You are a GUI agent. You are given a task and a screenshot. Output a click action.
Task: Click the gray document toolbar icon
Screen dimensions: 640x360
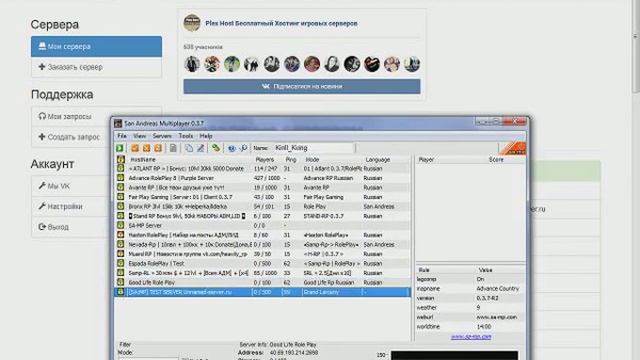tap(173, 148)
